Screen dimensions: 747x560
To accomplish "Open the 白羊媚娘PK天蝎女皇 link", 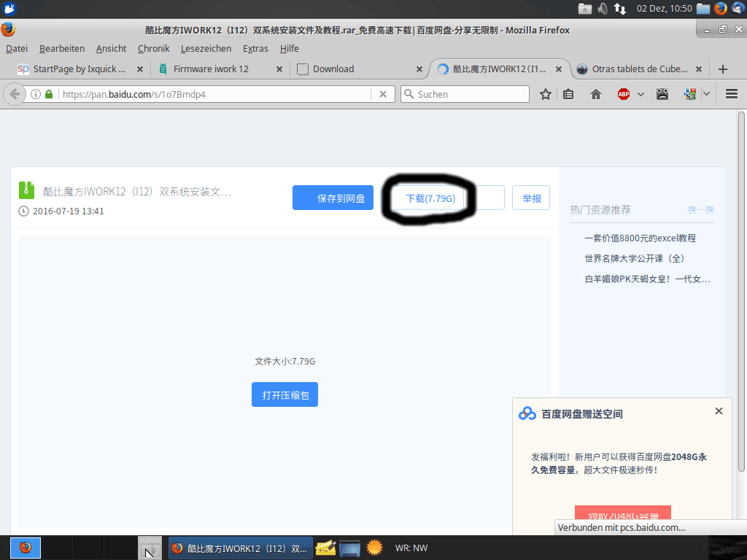I will (x=648, y=279).
